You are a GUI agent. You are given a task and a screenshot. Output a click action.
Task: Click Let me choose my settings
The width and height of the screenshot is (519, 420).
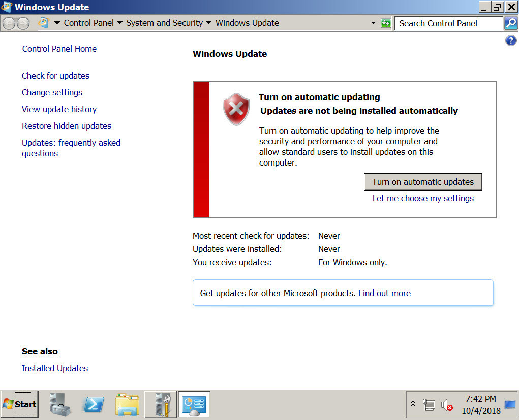[x=423, y=199]
